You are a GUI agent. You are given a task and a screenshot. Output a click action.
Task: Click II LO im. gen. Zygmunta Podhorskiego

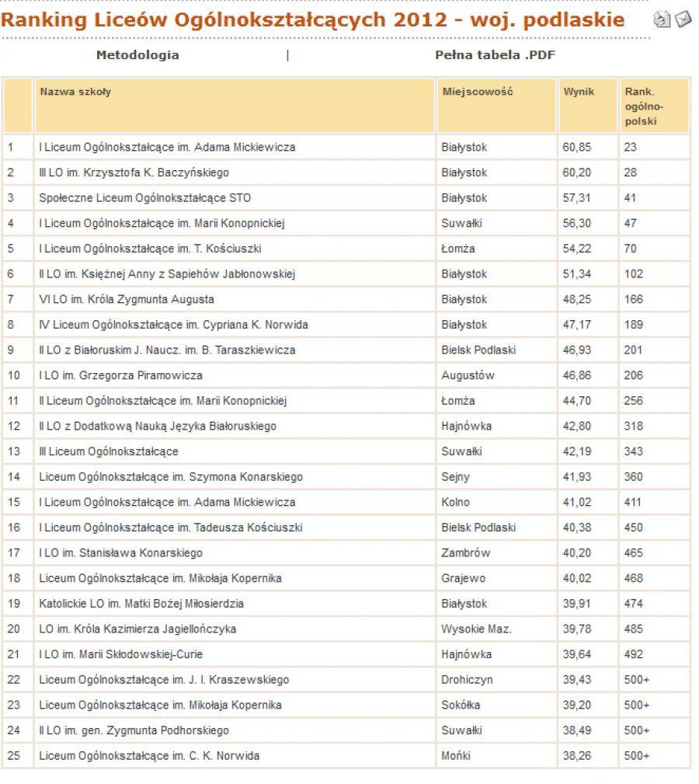[x=134, y=730]
